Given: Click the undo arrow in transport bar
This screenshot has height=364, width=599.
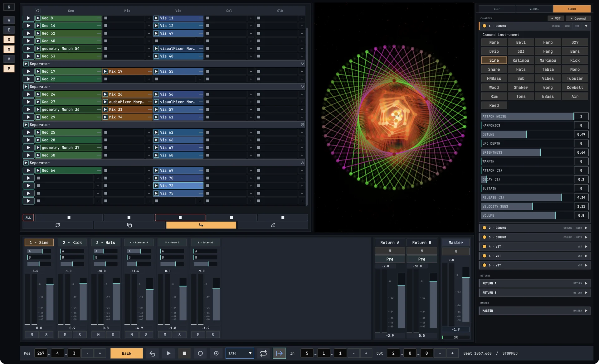Looking at the screenshot, I should coord(152,353).
